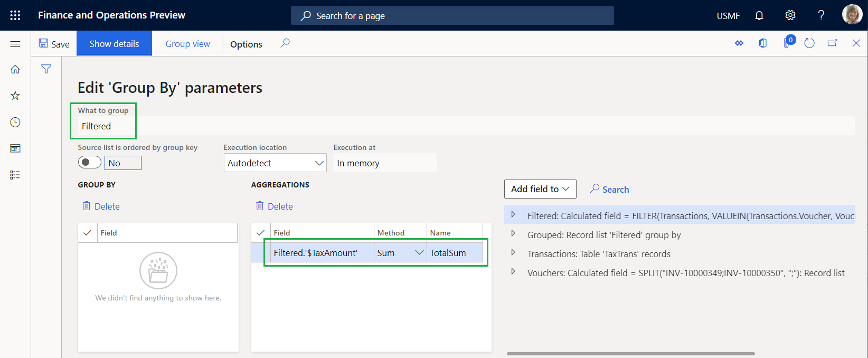
Task: Toggle Source list is ordered by group key
Action: tap(90, 162)
